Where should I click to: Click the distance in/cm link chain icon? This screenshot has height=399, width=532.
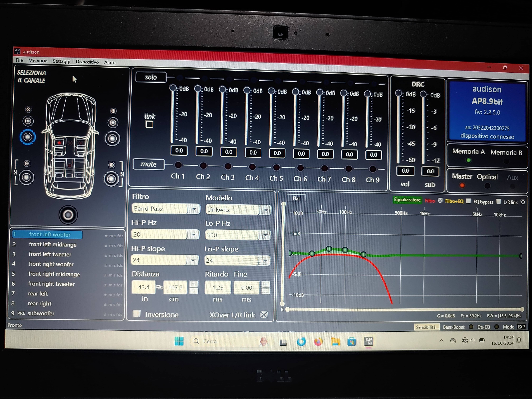click(159, 287)
